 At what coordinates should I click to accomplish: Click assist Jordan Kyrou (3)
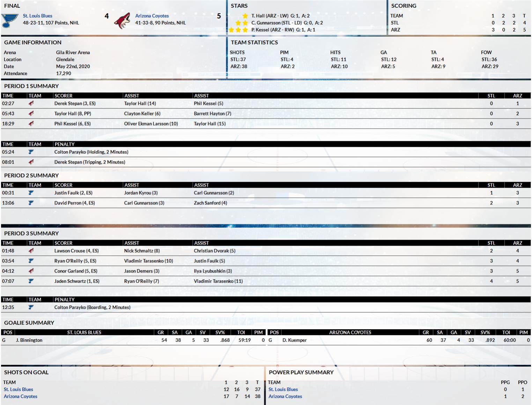141,193
